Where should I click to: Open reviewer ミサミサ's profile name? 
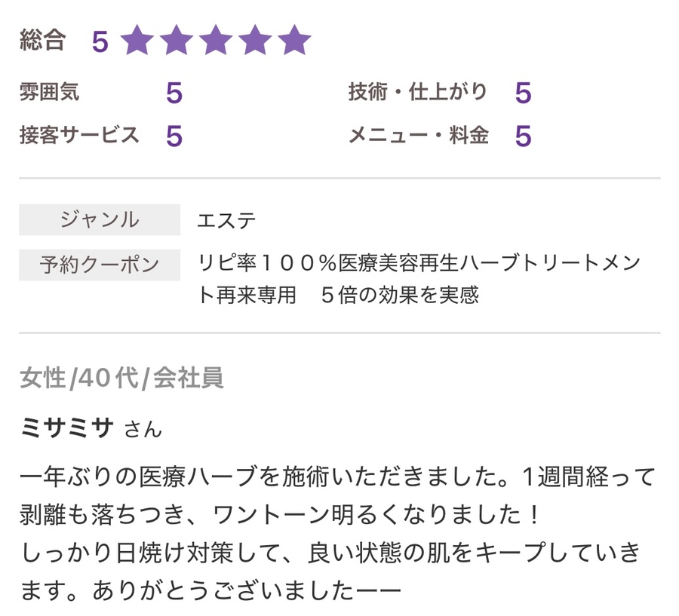tap(68, 428)
